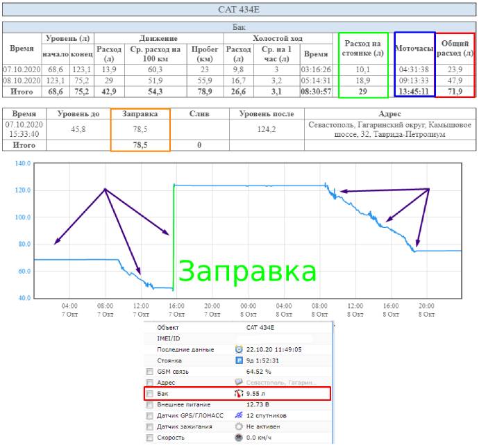Click the Заправка column header
This screenshot has width=479, height=448.
tap(140, 113)
